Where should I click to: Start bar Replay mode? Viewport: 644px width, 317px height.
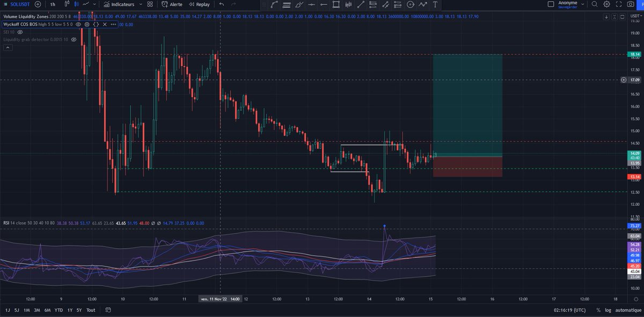pyautogui.click(x=199, y=4)
